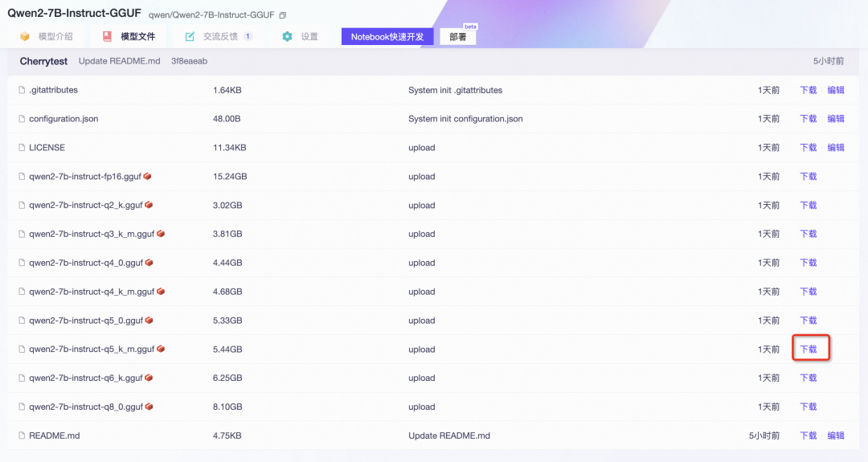Copy the qwen/Qwen2-7B-Instruct-GGUF model path icon
This screenshot has height=462, width=868.
pos(282,15)
